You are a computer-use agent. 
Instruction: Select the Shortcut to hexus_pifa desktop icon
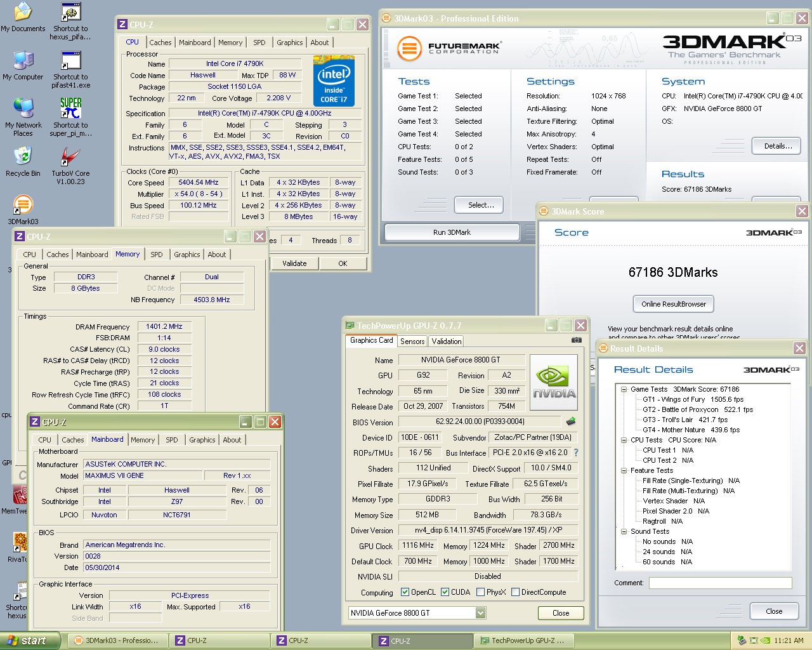(70, 21)
